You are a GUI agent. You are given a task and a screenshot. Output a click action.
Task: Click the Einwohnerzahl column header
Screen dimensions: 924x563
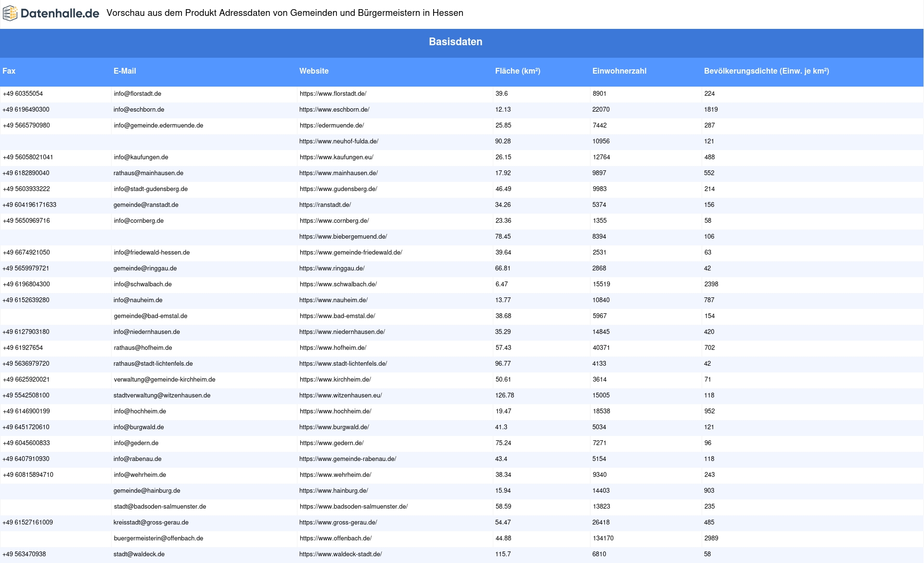619,71
